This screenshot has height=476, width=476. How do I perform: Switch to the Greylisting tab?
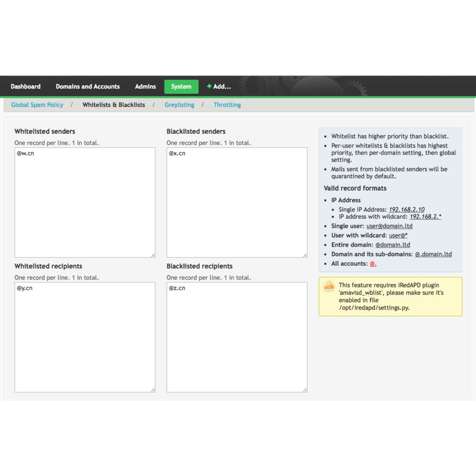[x=180, y=105]
